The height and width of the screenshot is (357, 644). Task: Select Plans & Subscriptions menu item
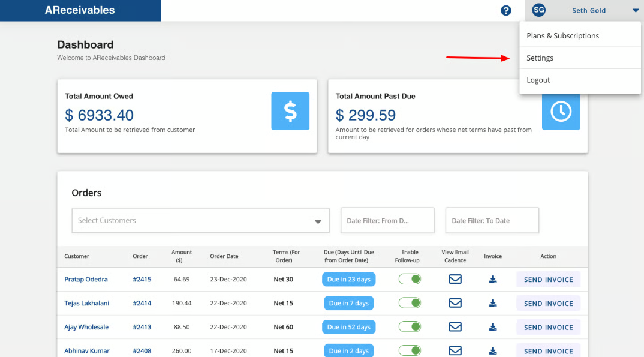pyautogui.click(x=562, y=36)
